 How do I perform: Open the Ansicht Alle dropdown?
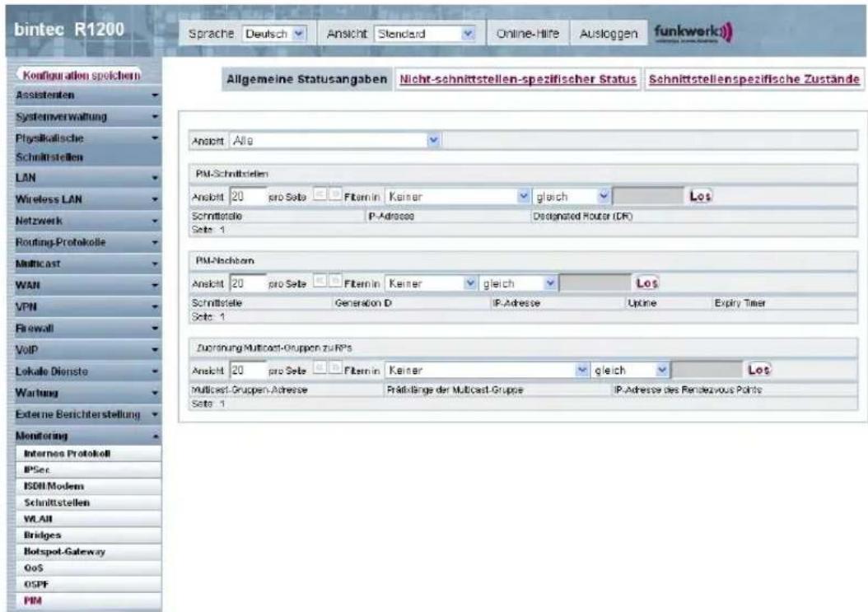coord(335,141)
